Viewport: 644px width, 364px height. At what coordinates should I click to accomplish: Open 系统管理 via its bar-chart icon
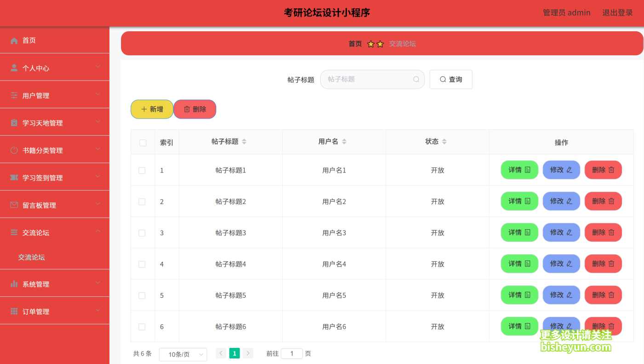pyautogui.click(x=14, y=283)
